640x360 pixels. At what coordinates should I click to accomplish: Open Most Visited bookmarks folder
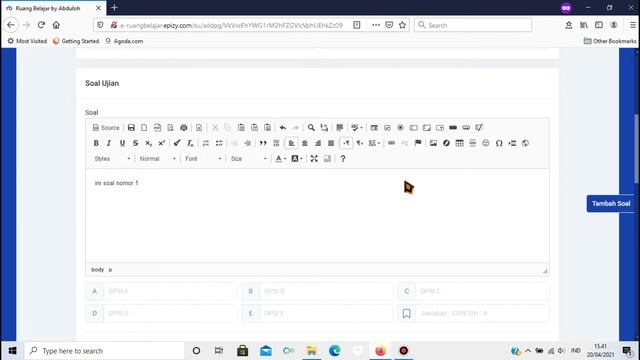click(27, 41)
